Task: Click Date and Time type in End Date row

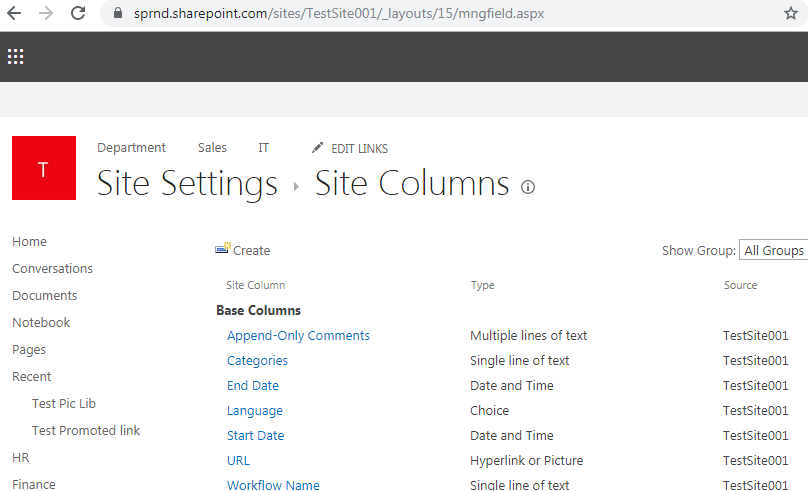Action: (511, 385)
